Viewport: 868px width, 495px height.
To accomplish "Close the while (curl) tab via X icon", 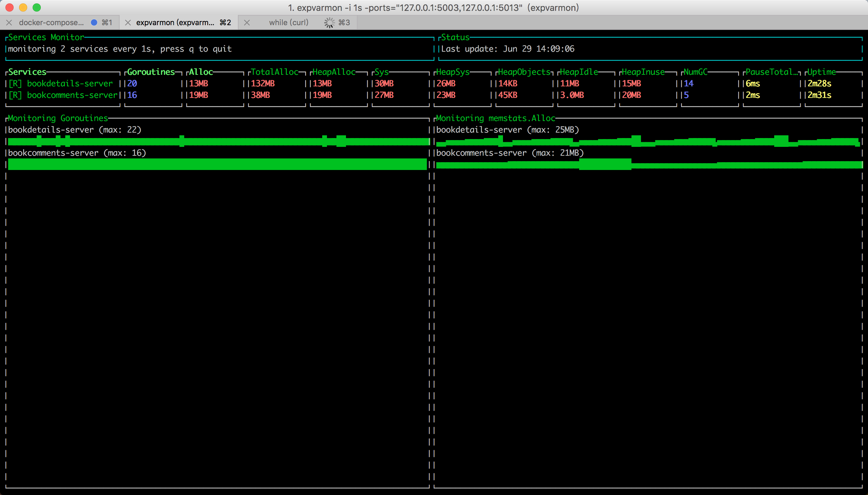I will click(x=247, y=23).
